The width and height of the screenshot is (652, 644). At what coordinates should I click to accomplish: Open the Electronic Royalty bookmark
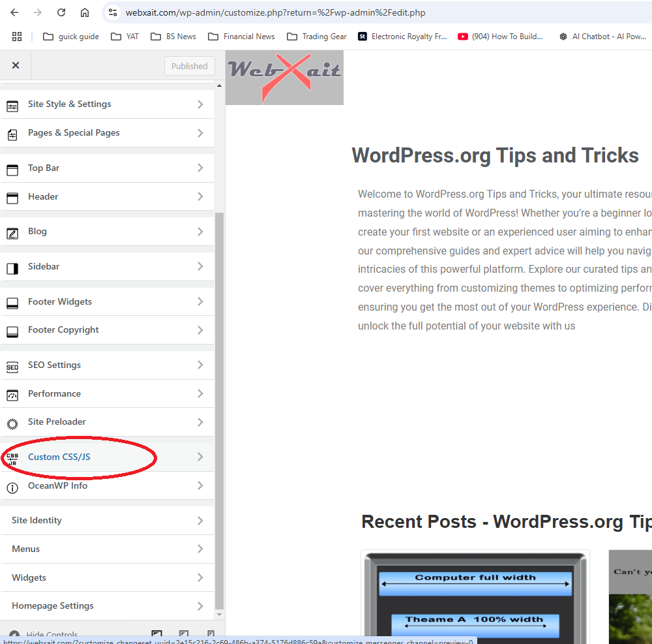(402, 37)
